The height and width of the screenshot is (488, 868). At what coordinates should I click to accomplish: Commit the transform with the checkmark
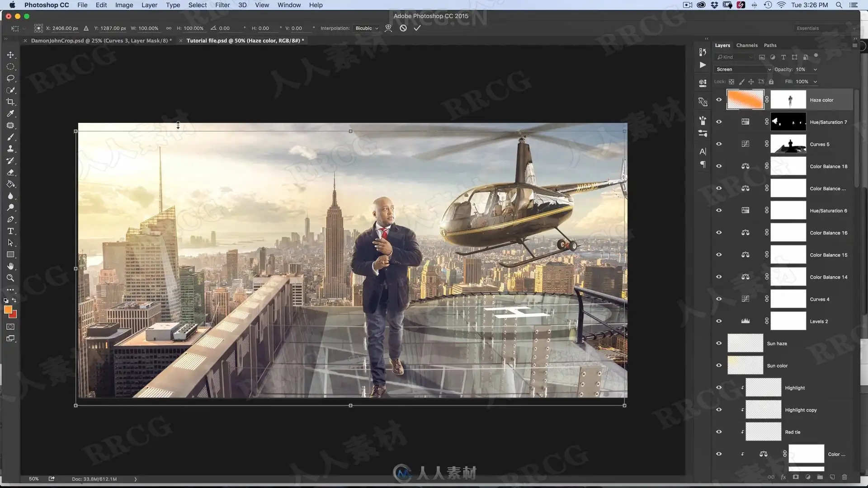(417, 28)
